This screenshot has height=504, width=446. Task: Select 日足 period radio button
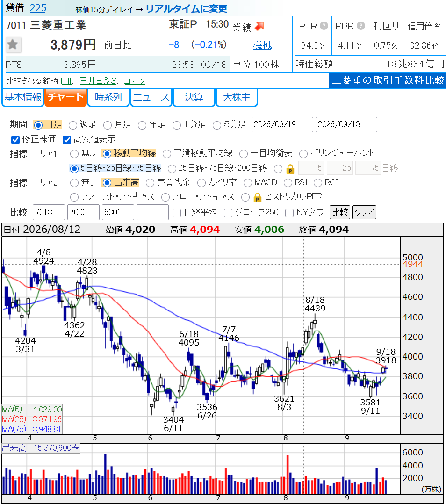click(38, 125)
